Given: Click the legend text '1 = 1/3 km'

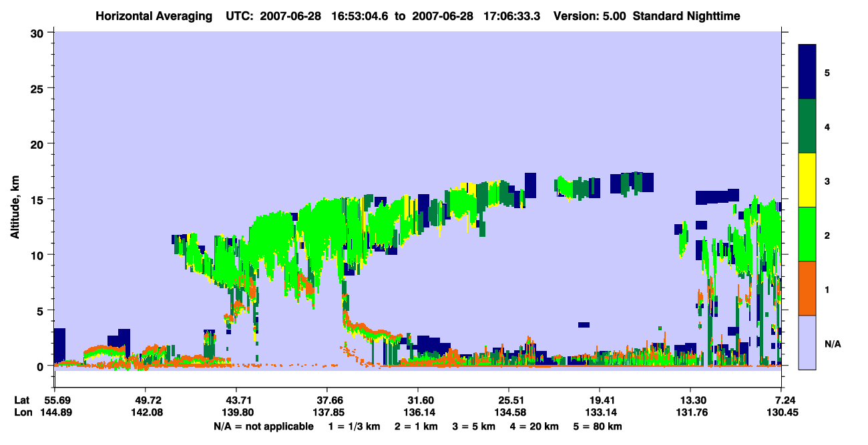Looking at the screenshot, I should pos(355,426).
